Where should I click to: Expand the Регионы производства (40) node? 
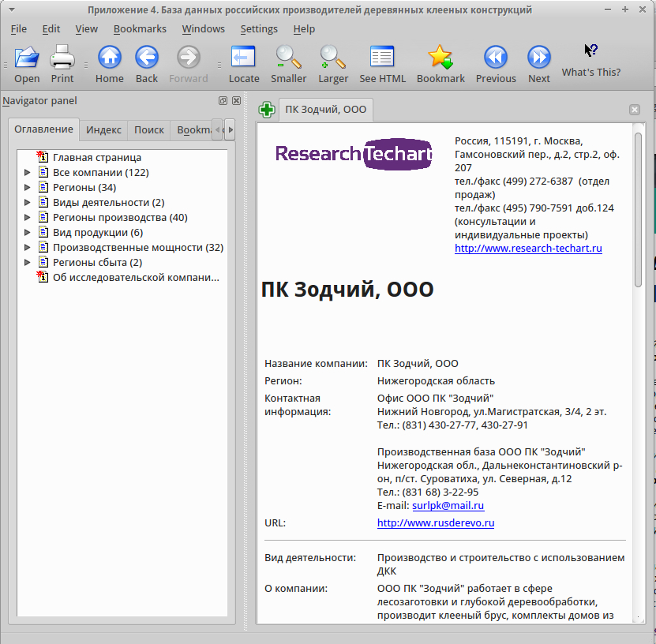pyautogui.click(x=27, y=218)
